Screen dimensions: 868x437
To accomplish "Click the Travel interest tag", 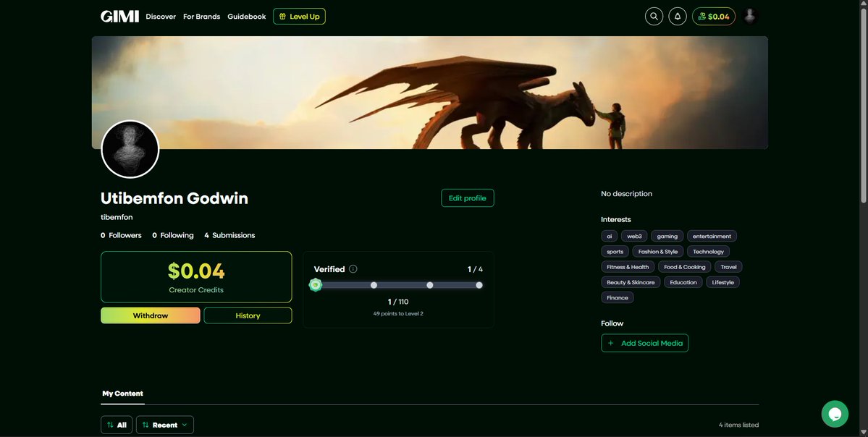I will pos(728,267).
